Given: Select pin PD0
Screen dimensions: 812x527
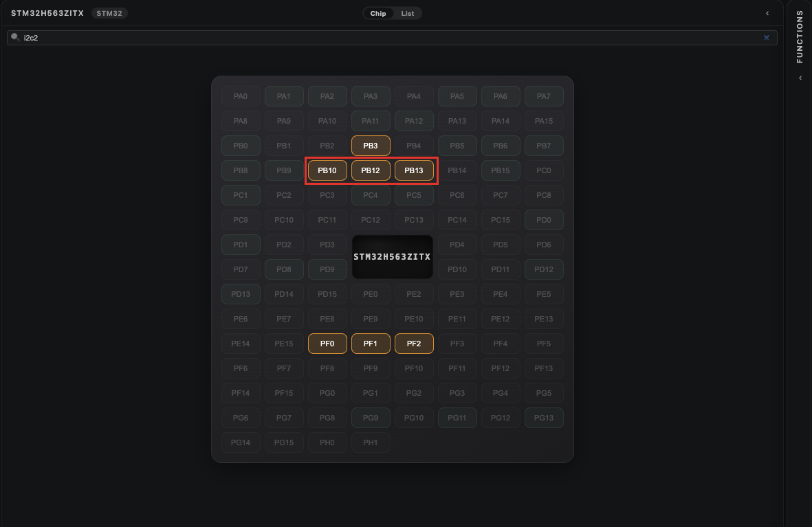Looking at the screenshot, I should point(544,220).
